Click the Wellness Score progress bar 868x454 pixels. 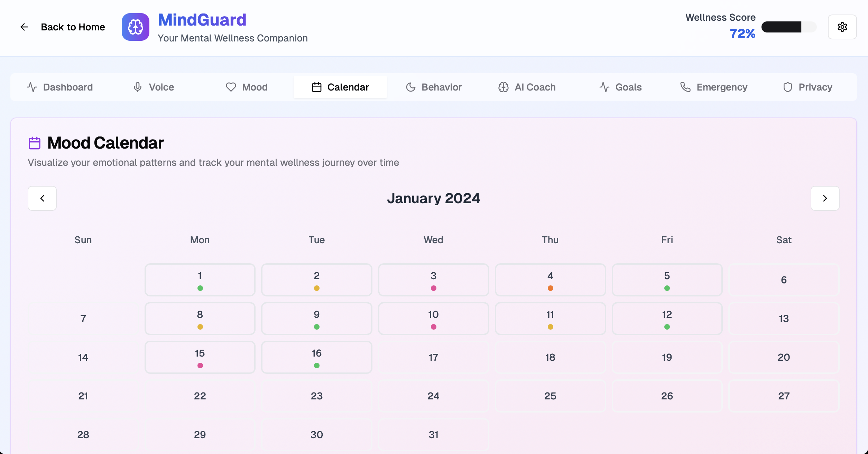(x=788, y=27)
